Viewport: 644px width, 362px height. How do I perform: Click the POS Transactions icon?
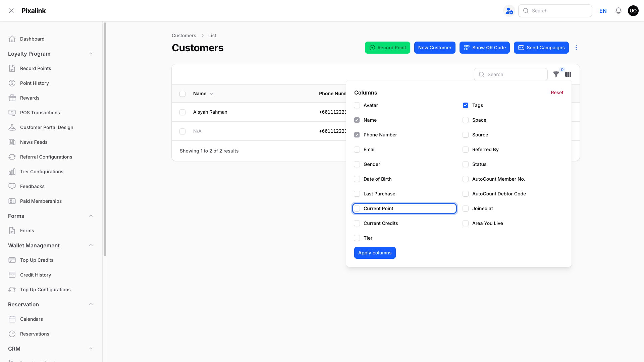tap(12, 113)
